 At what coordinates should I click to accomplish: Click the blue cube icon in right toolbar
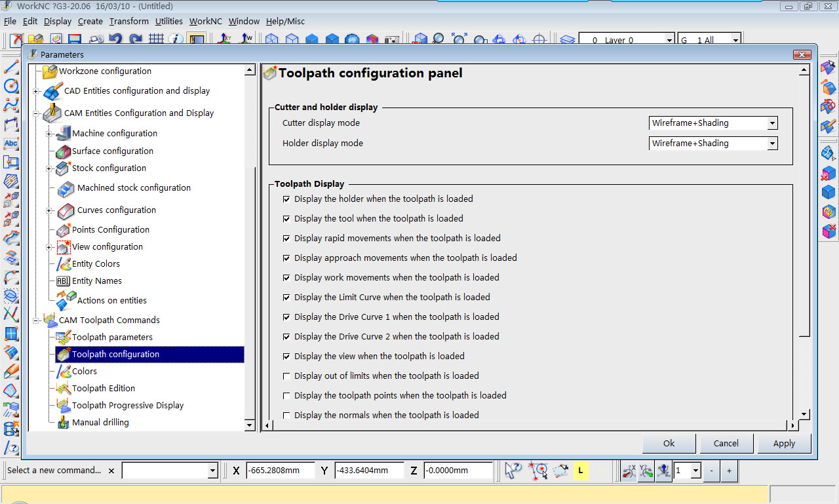tap(829, 193)
